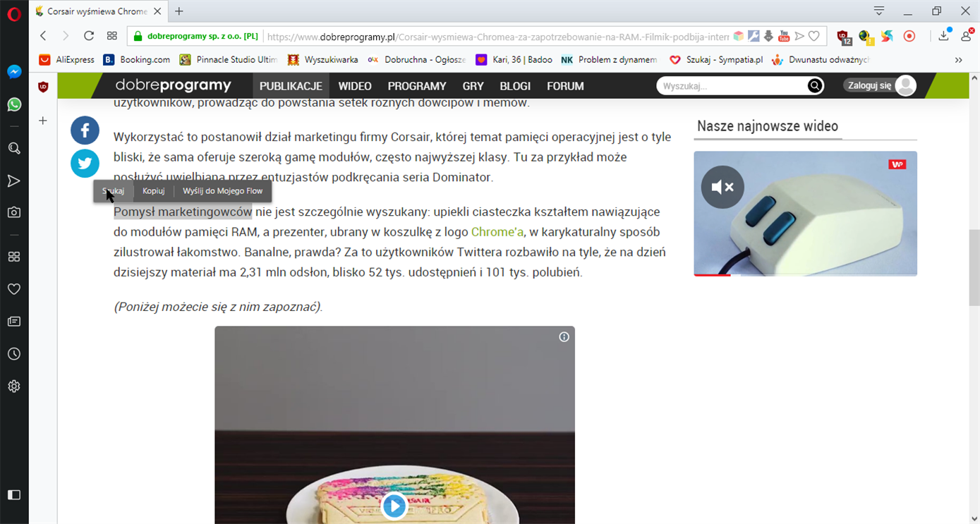This screenshot has width=980, height=524.
Task: Open the Dwunastu odważnych bookmark
Action: click(821, 60)
